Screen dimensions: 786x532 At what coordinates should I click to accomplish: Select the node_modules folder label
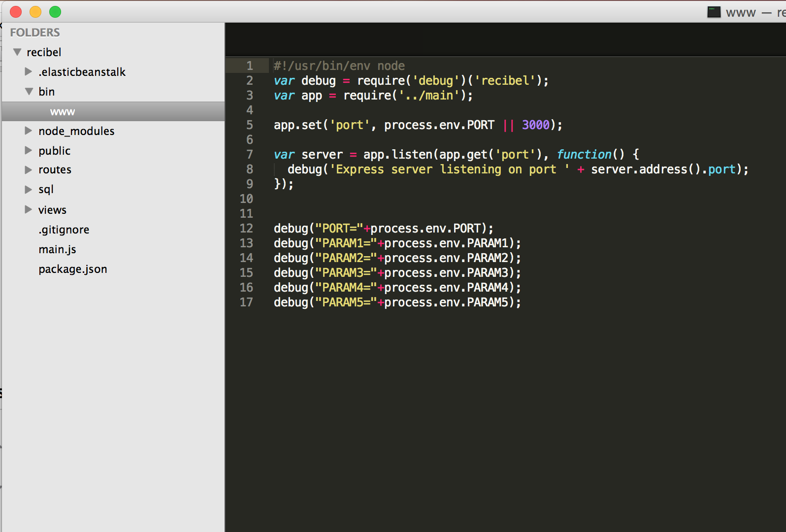point(76,131)
